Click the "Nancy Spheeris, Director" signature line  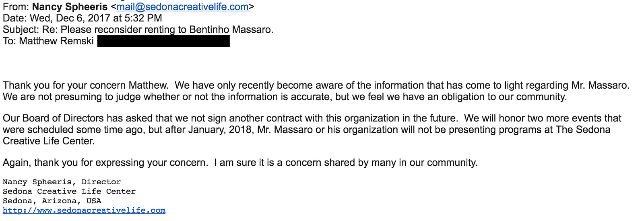[x=62, y=182]
